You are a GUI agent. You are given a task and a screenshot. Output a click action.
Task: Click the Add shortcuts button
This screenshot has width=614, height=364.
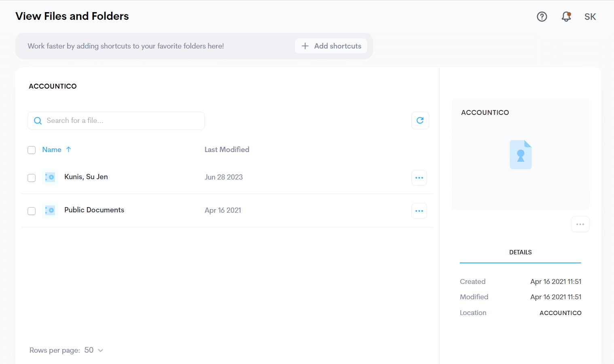[331, 46]
